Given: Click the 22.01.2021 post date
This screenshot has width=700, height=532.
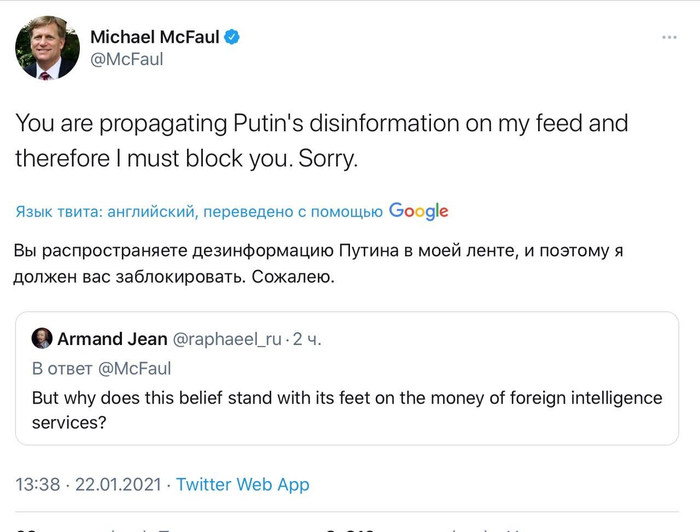Looking at the screenshot, I should [118, 485].
